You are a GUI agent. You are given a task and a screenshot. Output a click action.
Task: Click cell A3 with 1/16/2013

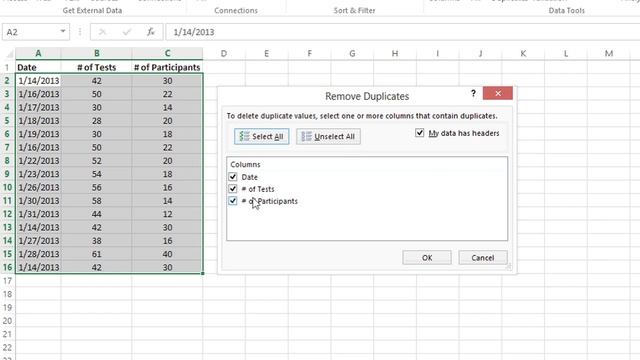pyautogui.click(x=38, y=94)
